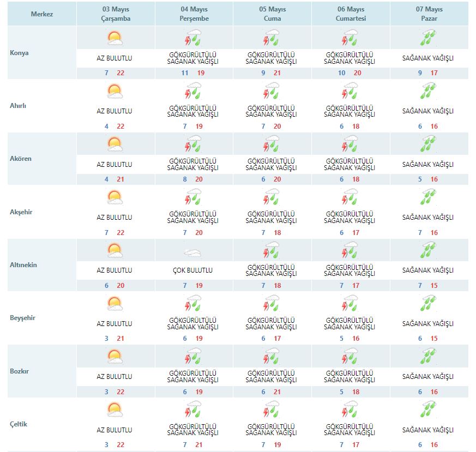Click the Merkez column header
Image resolution: width=476 pixels, height=452 pixels.
pyautogui.click(x=41, y=14)
